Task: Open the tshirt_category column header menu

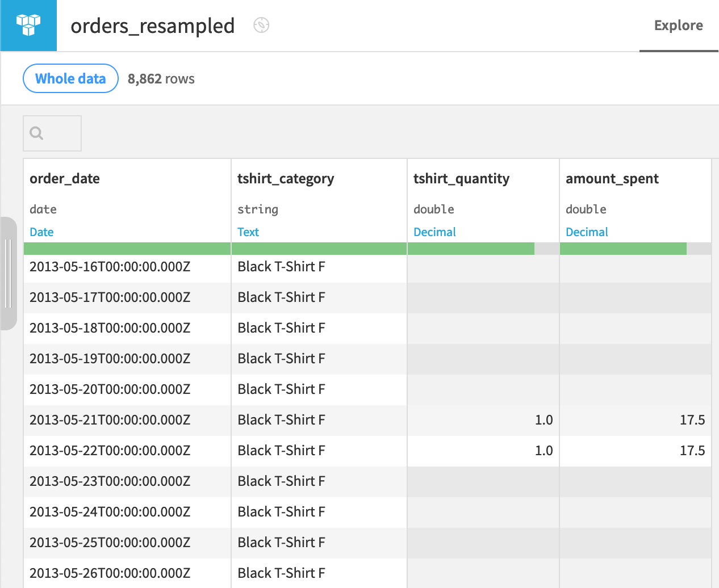Action: [285, 178]
